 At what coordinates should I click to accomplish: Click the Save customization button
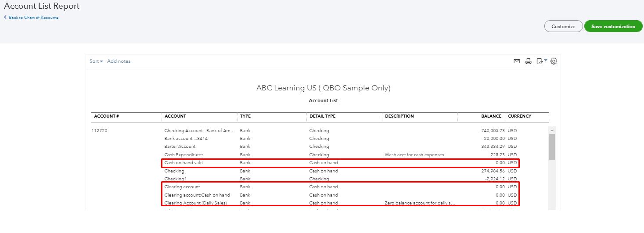coord(613,26)
